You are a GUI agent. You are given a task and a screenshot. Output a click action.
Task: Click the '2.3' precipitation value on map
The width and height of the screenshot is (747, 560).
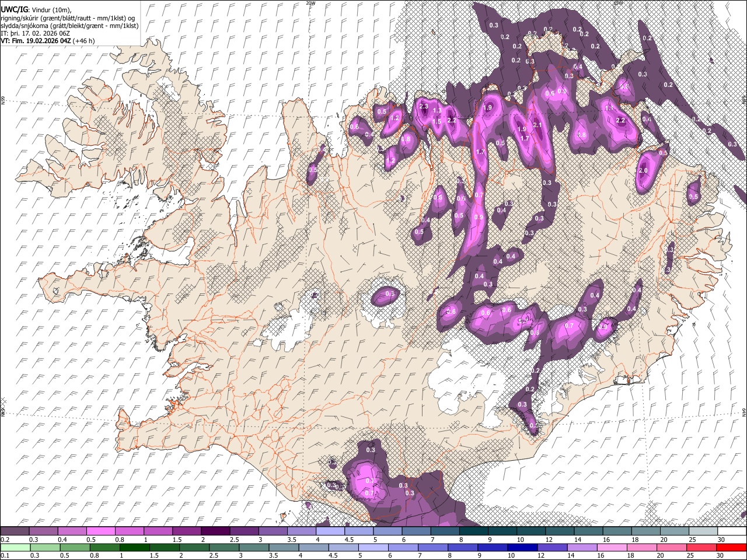coord(424,107)
